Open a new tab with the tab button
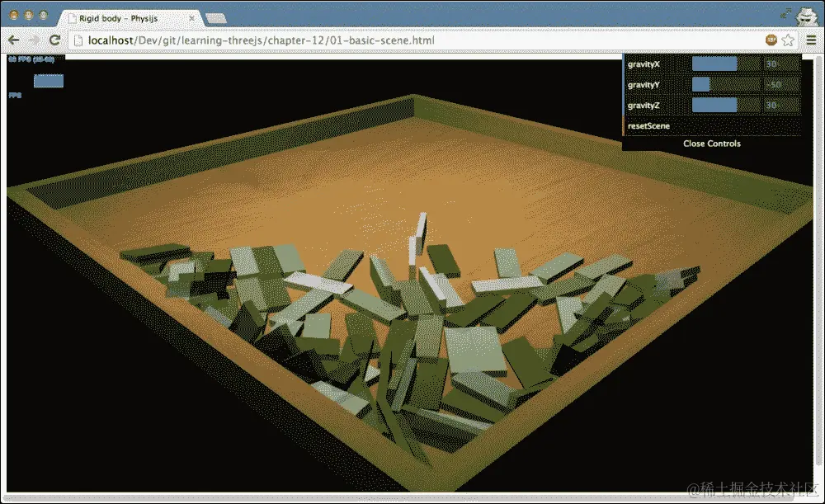The width and height of the screenshot is (825, 504). point(215,18)
